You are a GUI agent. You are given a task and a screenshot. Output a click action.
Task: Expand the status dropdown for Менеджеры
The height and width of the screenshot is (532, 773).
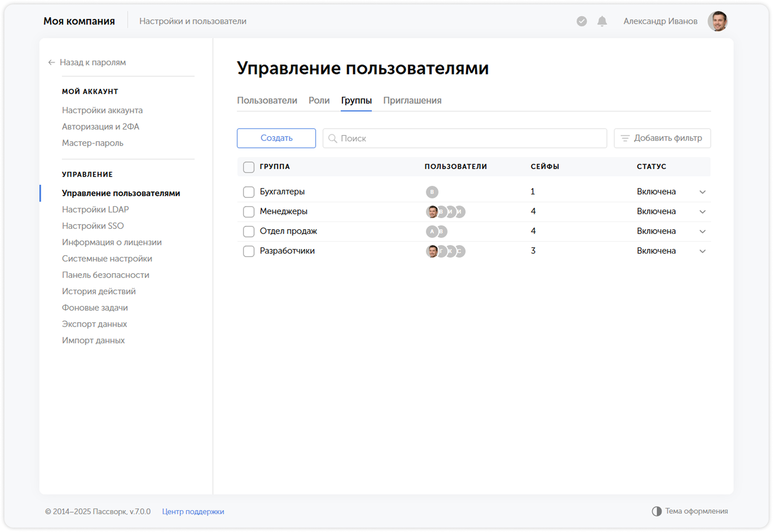point(702,211)
